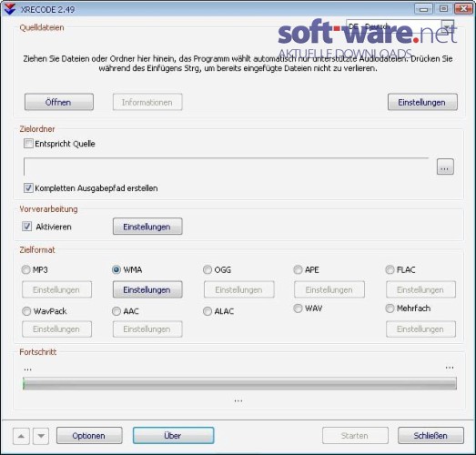Screen dimensions: 476x455
Task: Click the AAC Einstellungen button
Action: (x=147, y=329)
